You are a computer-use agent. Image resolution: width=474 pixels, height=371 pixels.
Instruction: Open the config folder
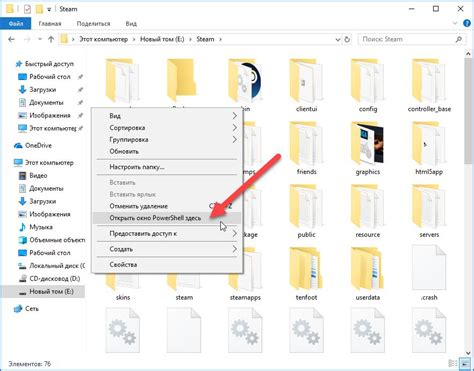click(368, 86)
